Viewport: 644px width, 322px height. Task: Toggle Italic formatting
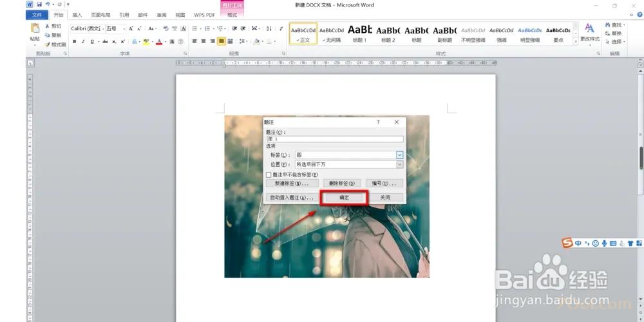pos(83,41)
